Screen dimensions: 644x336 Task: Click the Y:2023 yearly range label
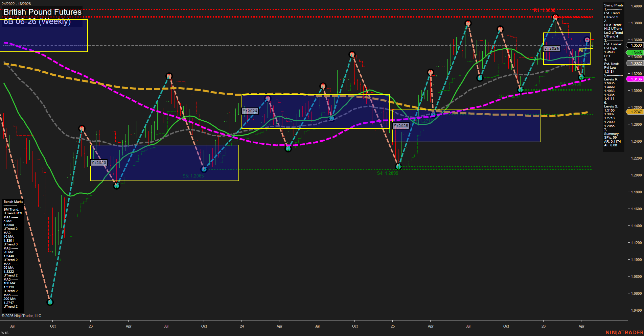pos(99,163)
